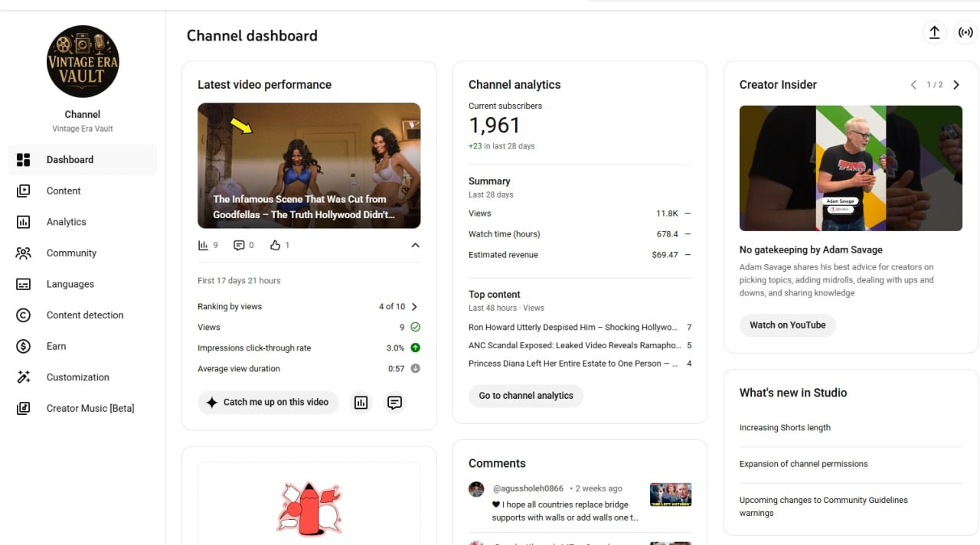This screenshot has width=980, height=545.
Task: Open Languages menu item
Action: pyautogui.click(x=83, y=284)
